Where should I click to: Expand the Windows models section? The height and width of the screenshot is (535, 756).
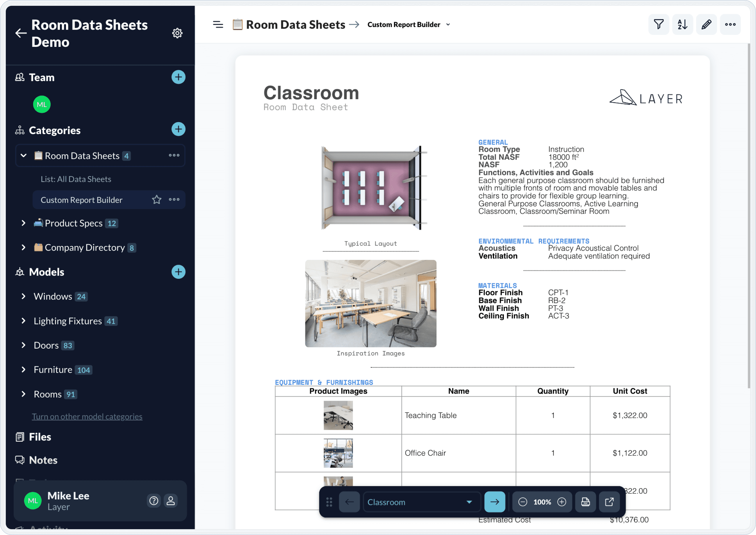pyautogui.click(x=23, y=296)
